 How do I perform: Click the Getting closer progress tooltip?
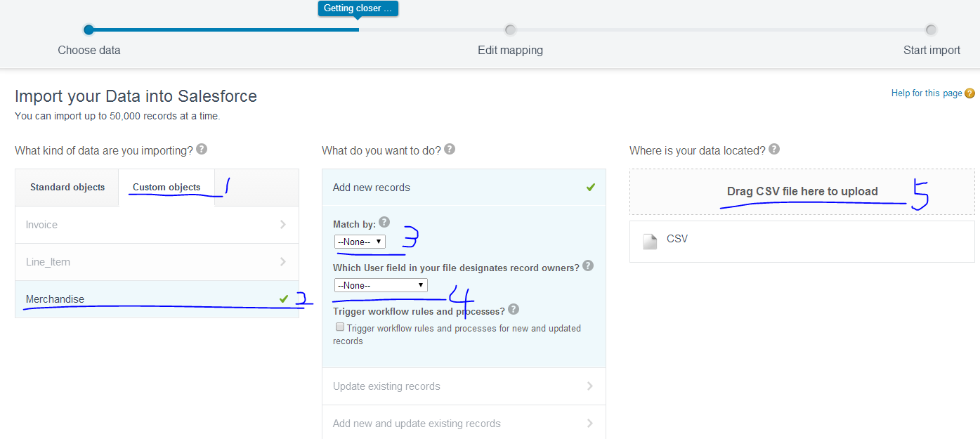[x=358, y=8]
